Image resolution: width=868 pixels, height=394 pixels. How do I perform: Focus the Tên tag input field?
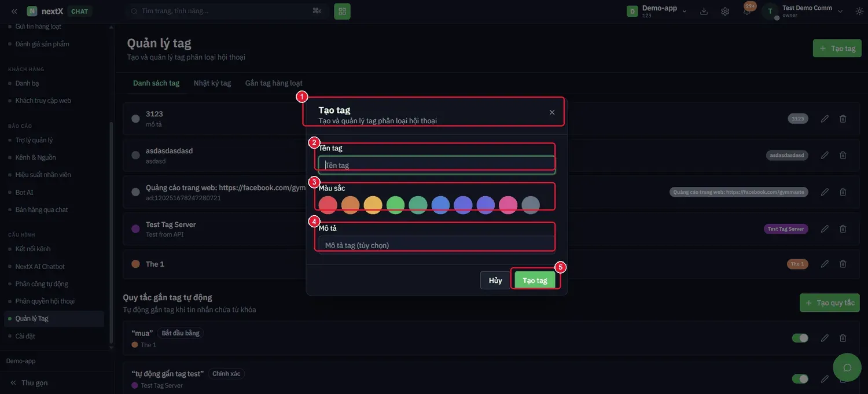pos(437,165)
